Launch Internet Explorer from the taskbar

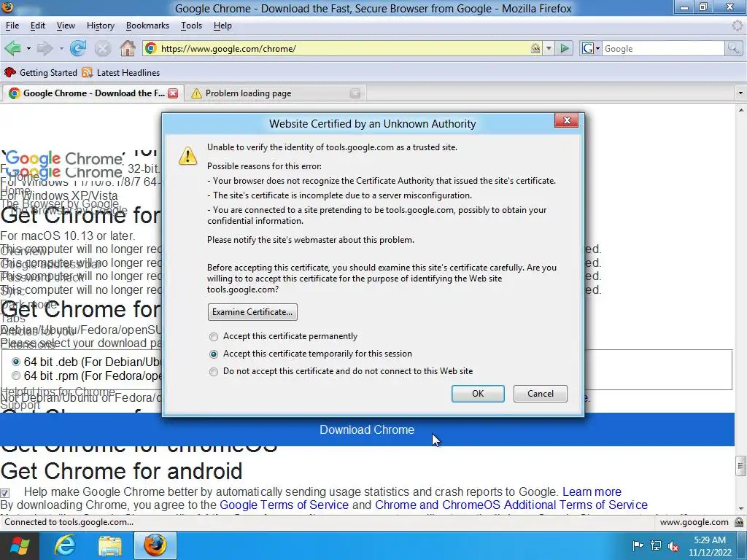pos(64,545)
